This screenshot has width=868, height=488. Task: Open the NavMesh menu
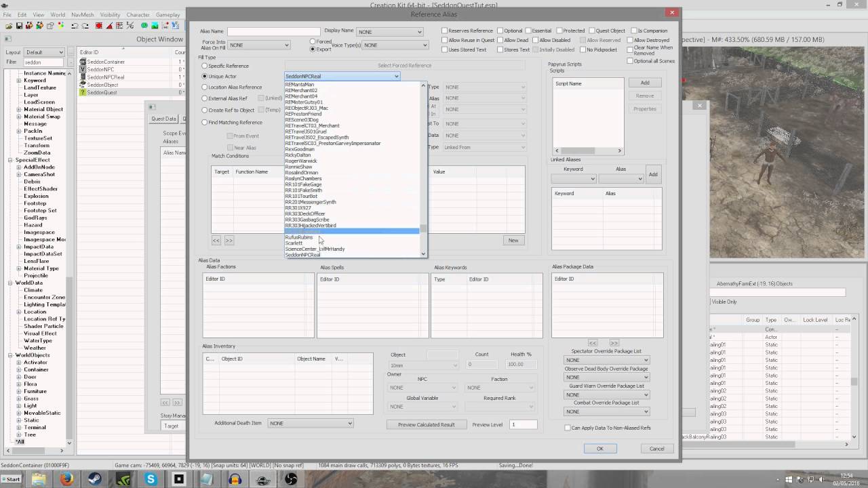[83, 14]
